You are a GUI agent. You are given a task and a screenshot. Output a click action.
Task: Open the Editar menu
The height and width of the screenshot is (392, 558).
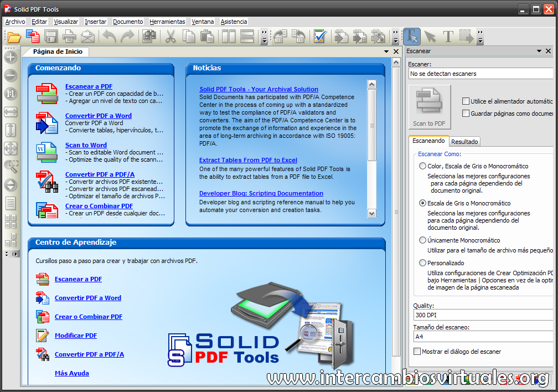(x=39, y=22)
